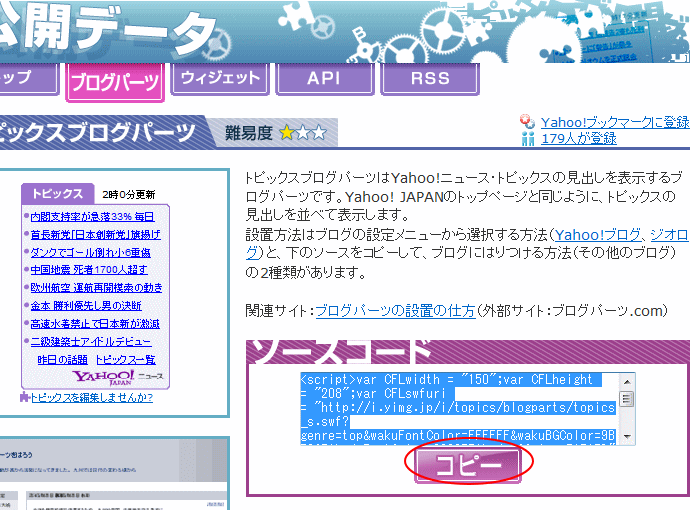Click the Yahoo!ブックマークに登録 link
Screen dimensions: 690x510
[615, 122]
